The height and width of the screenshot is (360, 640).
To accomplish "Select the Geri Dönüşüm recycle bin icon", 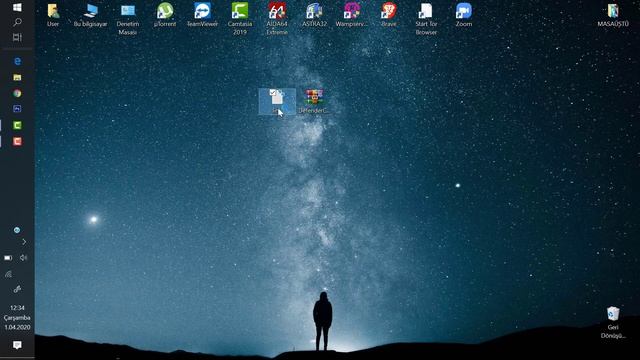I will tap(613, 322).
